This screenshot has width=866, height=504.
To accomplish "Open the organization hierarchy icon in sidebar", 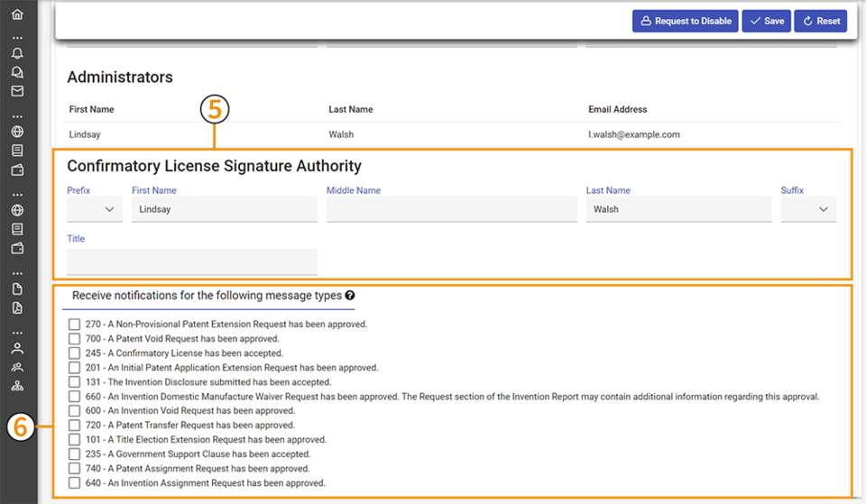I will tap(17, 386).
